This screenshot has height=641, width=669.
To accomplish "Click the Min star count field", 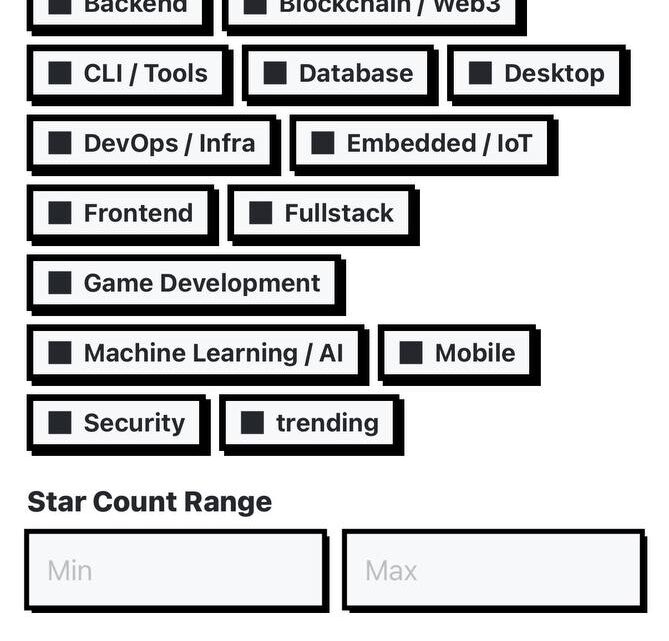I will [176, 570].
